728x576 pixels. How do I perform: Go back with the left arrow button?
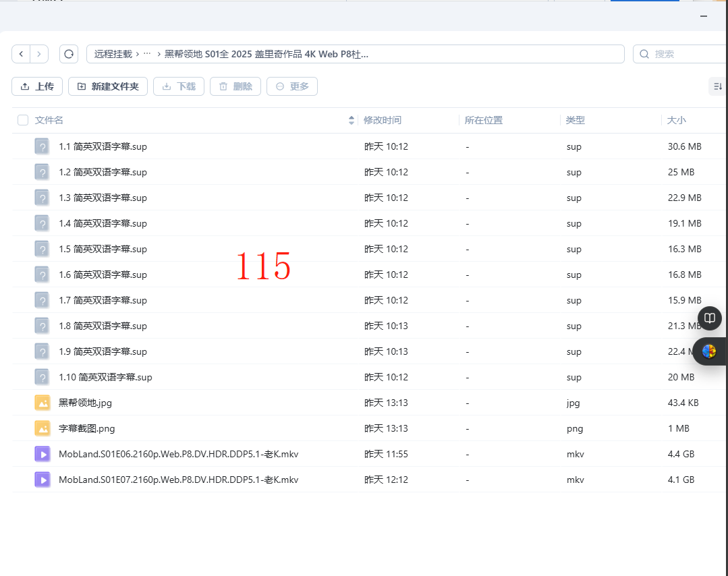pyautogui.click(x=21, y=54)
